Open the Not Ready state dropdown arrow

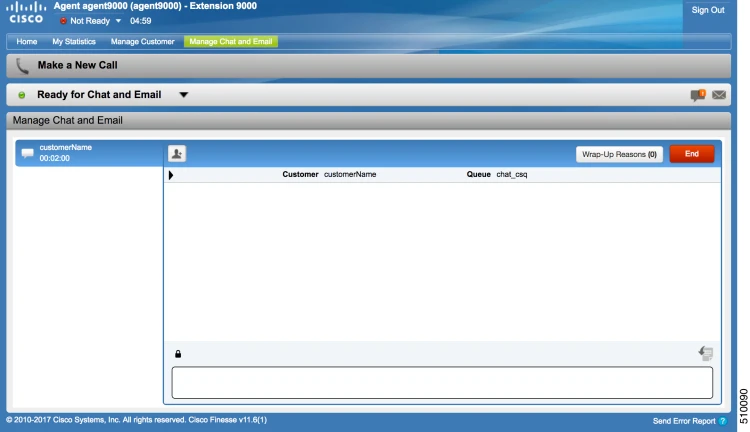pyautogui.click(x=118, y=21)
